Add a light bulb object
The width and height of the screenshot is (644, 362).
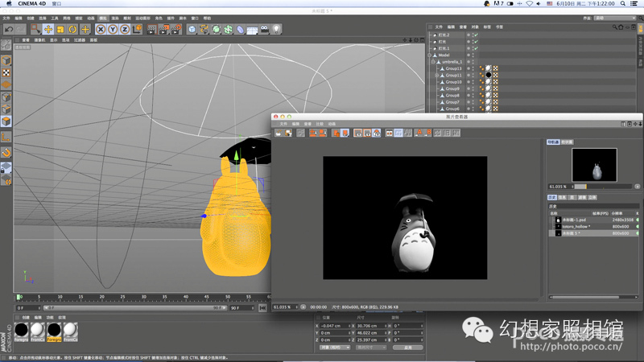click(276, 29)
